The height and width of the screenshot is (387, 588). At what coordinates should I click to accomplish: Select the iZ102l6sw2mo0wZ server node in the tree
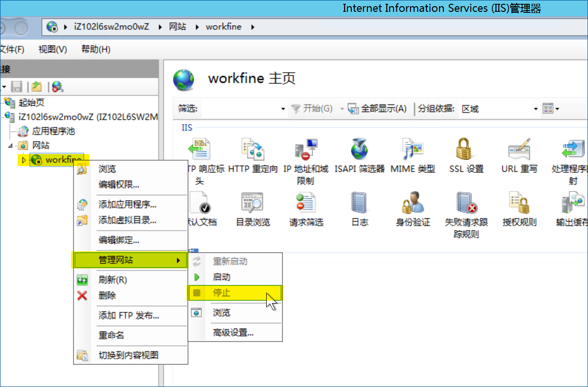coord(88,117)
